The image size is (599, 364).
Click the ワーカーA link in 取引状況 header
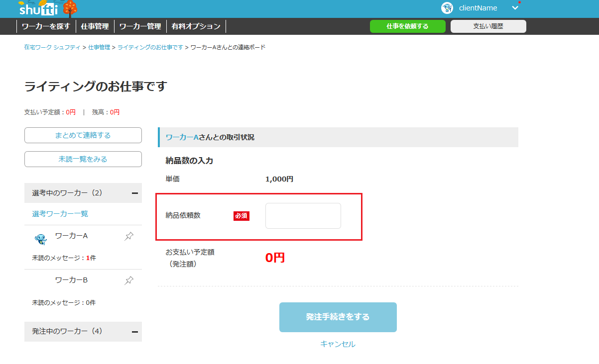[x=182, y=137]
